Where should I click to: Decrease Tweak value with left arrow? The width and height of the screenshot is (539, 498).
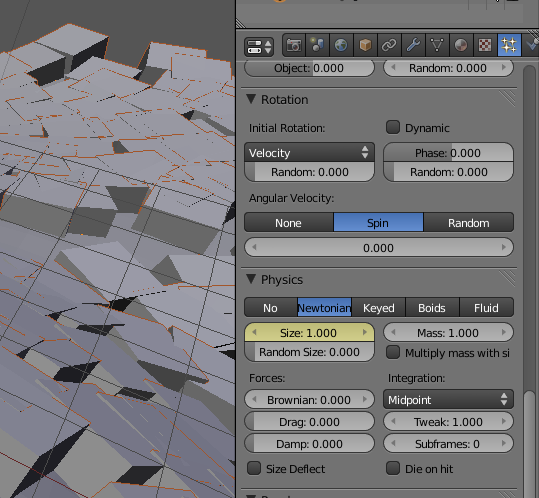pyautogui.click(x=393, y=421)
